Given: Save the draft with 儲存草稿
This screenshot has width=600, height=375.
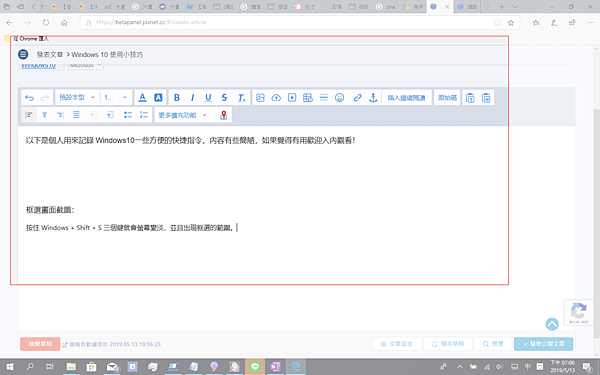Looking at the screenshot, I should click(448, 344).
